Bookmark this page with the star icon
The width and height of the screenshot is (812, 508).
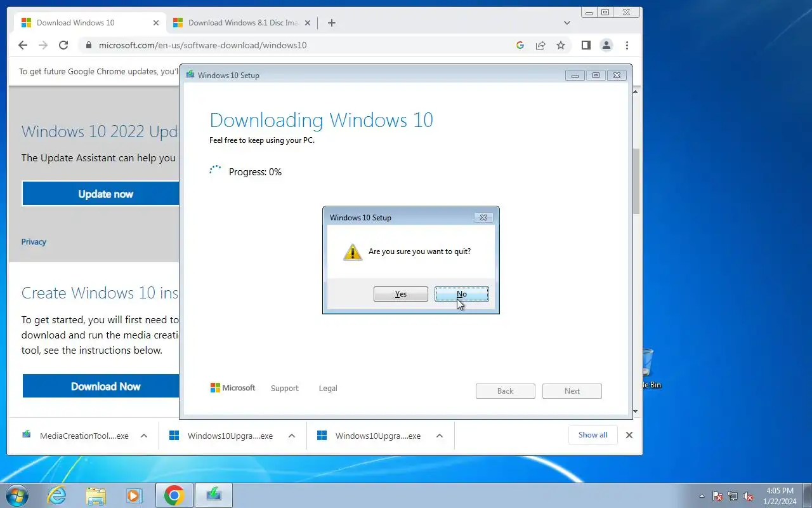561,45
